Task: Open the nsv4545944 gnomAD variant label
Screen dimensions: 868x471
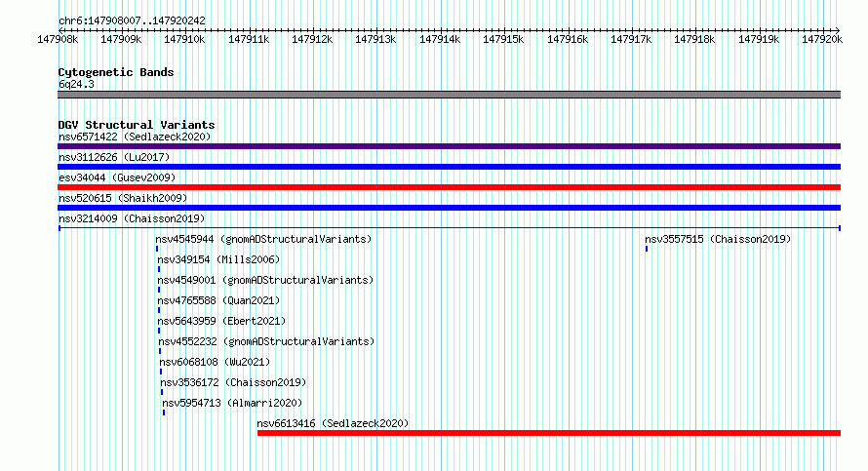Action: [263, 239]
